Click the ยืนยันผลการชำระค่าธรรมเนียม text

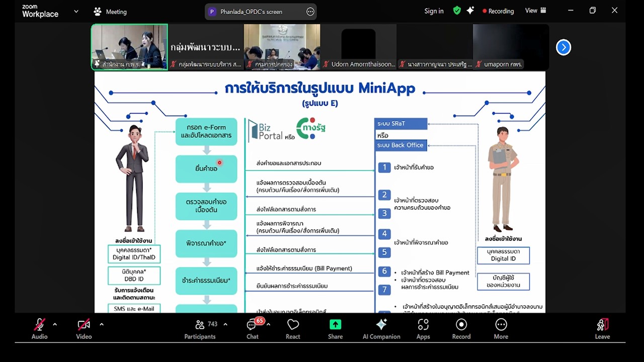point(292,286)
